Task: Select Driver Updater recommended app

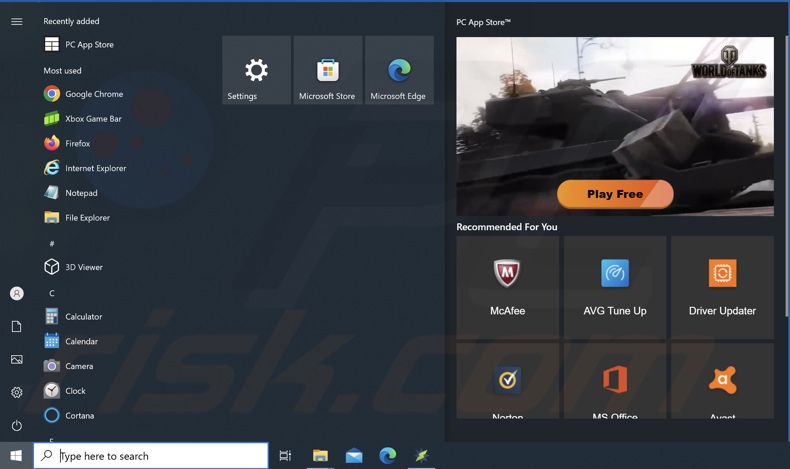Action: tap(722, 287)
